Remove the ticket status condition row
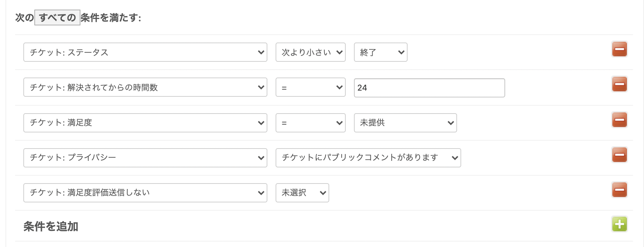644x247 pixels. pyautogui.click(x=619, y=49)
